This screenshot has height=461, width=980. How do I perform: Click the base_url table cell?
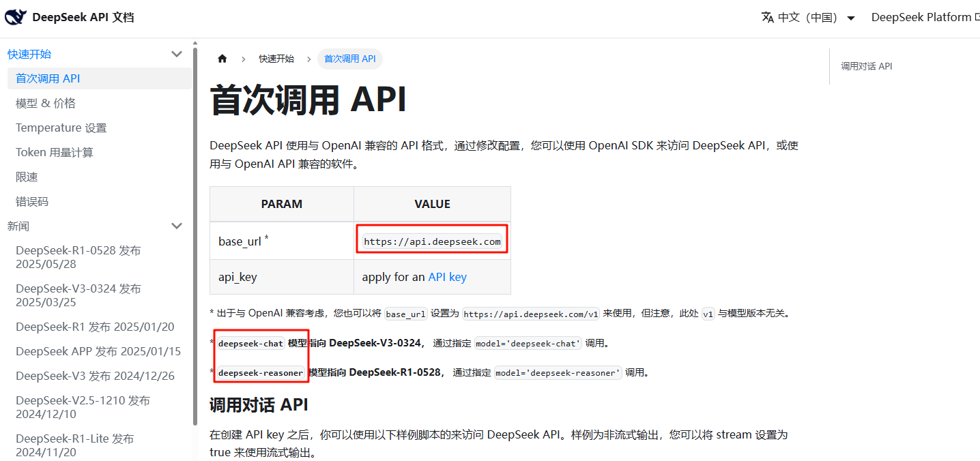[282, 241]
